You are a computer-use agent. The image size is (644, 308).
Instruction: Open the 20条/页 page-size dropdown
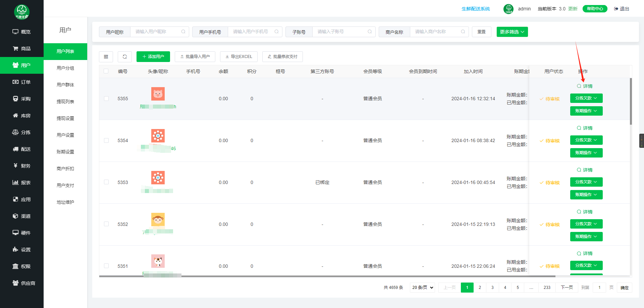(422, 287)
